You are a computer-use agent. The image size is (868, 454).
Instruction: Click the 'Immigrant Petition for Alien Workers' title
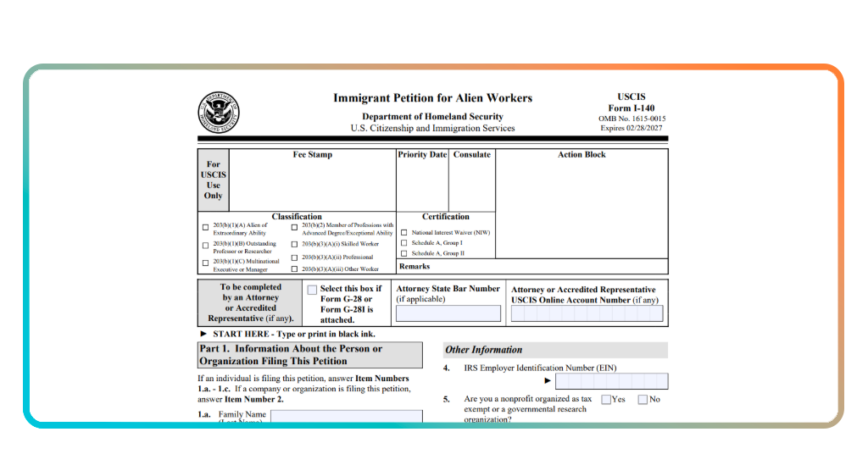(433, 98)
